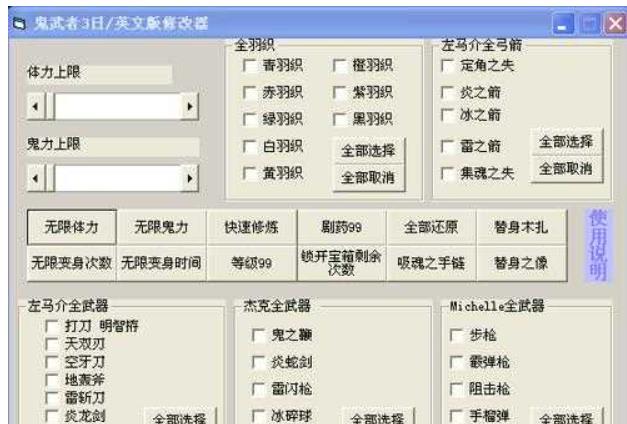Enable the 赤羽织 option
Viewport: 627px width, 424px height.
click(x=250, y=92)
